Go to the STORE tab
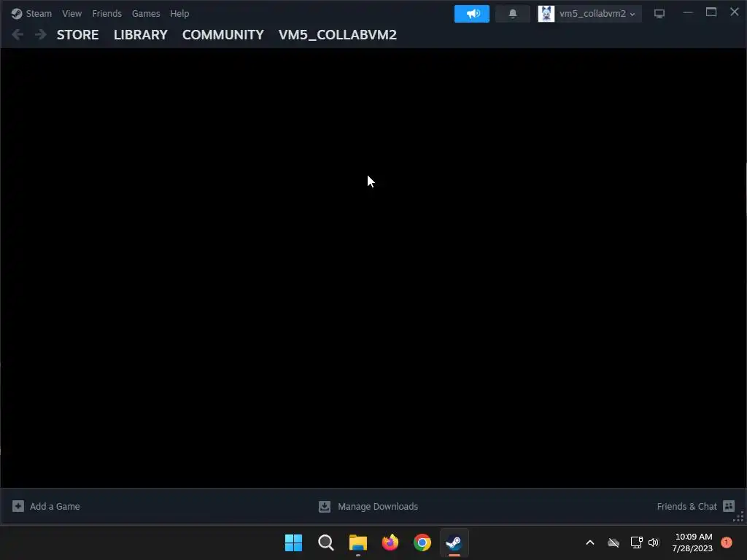Image resolution: width=747 pixels, height=560 pixels. click(x=77, y=35)
